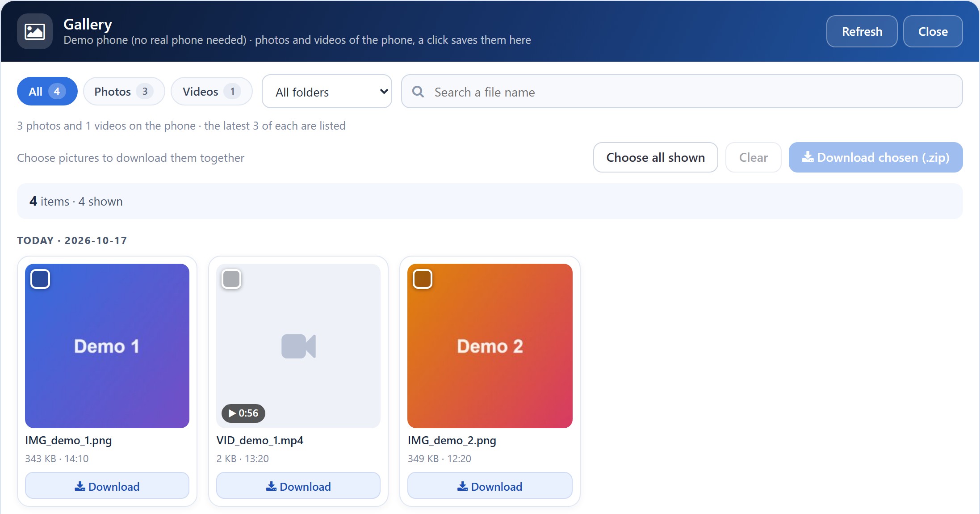Viewport: 980px width, 514px height.
Task: Open the Demo 2 thumbnail
Action: (490, 346)
